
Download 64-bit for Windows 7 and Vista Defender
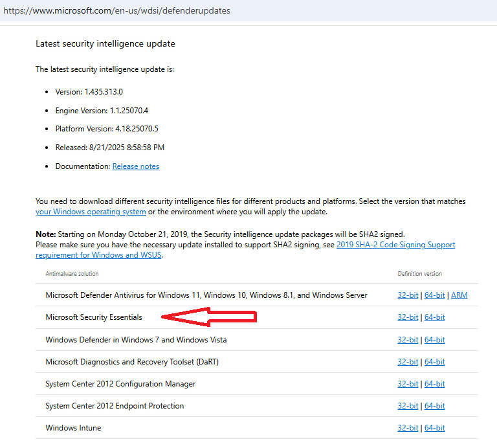(435, 340)
